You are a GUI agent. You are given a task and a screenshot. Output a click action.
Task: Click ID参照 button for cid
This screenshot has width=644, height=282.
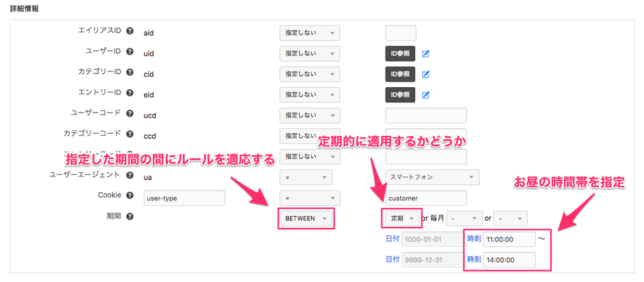(400, 74)
